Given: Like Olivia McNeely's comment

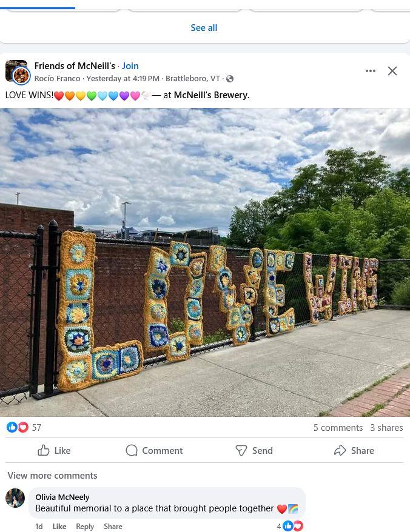Looking at the screenshot, I should click(x=59, y=526).
